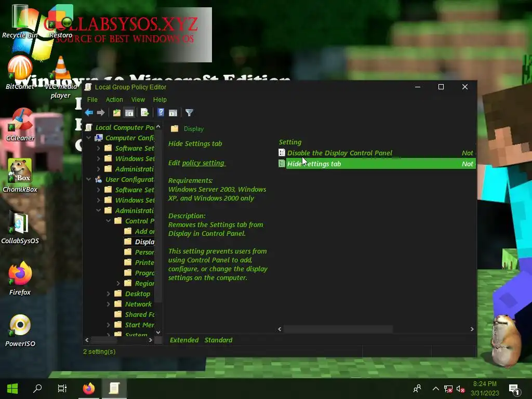532x399 pixels.
Task: Expand Administrative Templates under Computer Configuration
Action: 98,169
